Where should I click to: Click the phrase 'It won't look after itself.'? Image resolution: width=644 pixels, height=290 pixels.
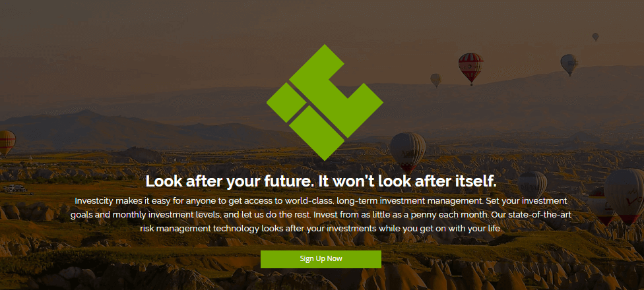pyautogui.click(x=406, y=181)
